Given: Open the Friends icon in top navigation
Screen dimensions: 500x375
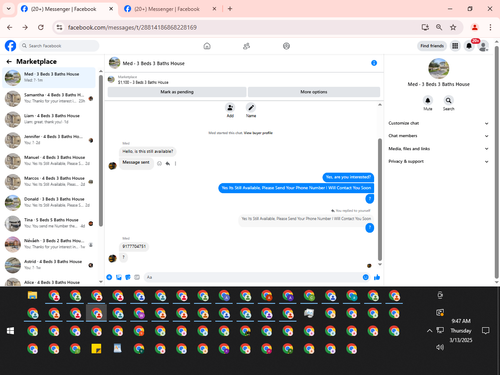Looking at the screenshot, I should pos(246,46).
